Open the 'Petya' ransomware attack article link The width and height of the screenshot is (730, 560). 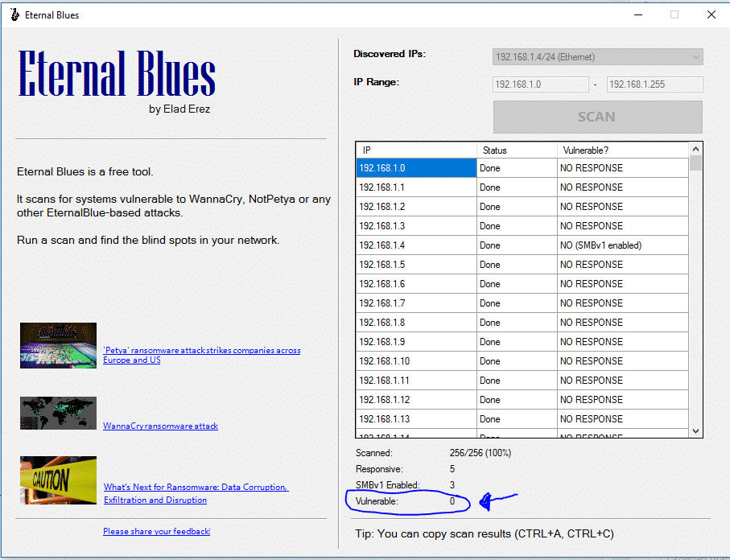coord(201,355)
